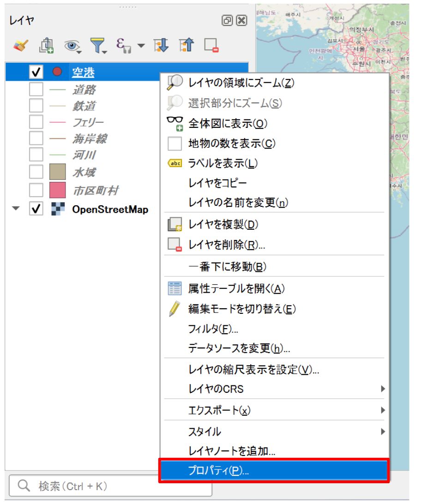Enable the 道路 layer checkbox
The image size is (421, 504).
(x=36, y=89)
